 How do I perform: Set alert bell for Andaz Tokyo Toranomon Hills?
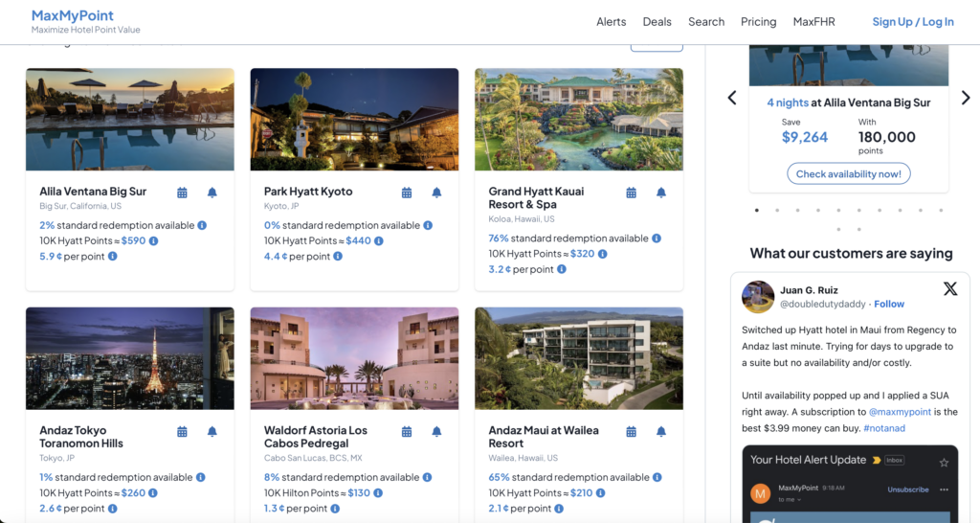point(212,432)
